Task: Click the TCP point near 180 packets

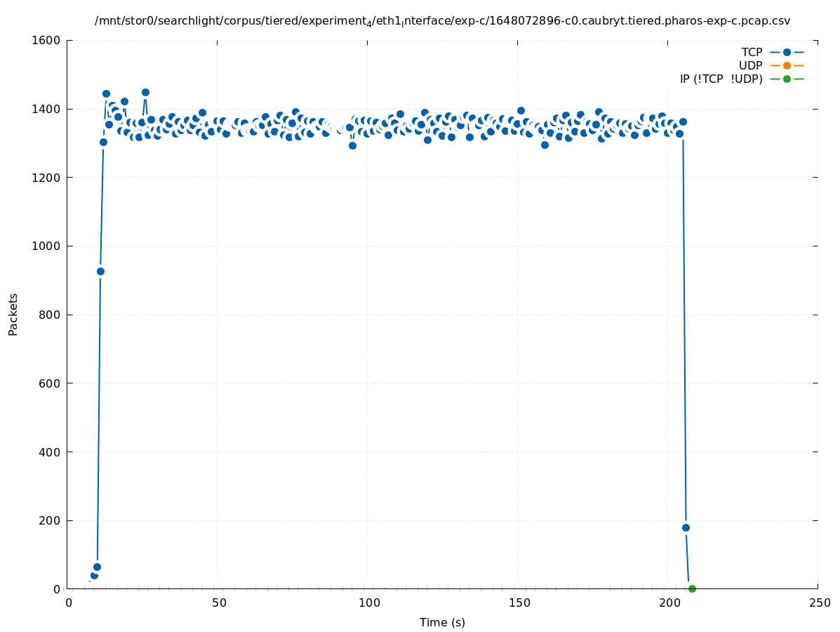Action: 686,527
